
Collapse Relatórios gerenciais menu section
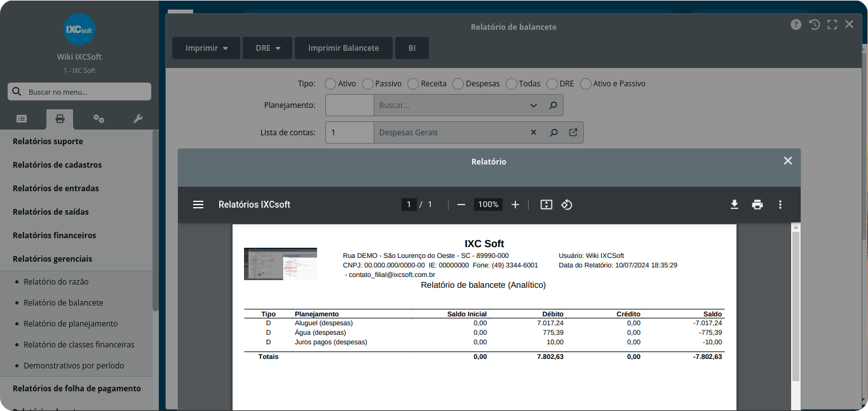76,259
